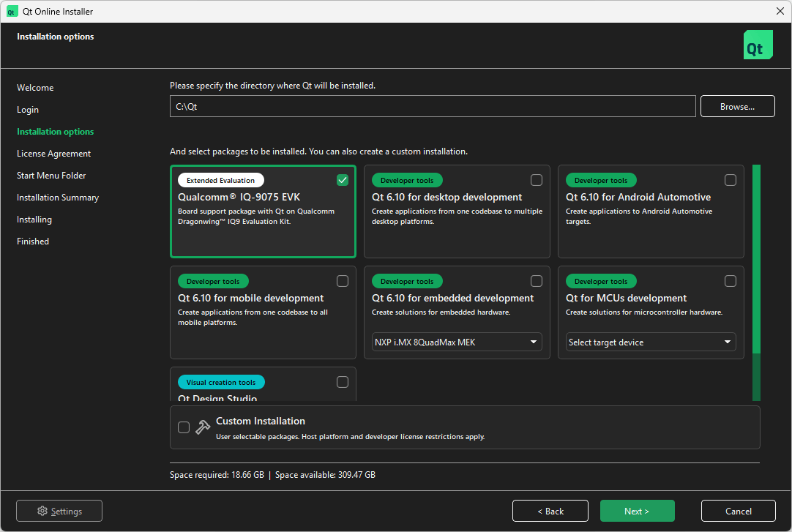The height and width of the screenshot is (532, 792).
Task: Click the Qt logo in the top-right corner
Action: (758, 44)
